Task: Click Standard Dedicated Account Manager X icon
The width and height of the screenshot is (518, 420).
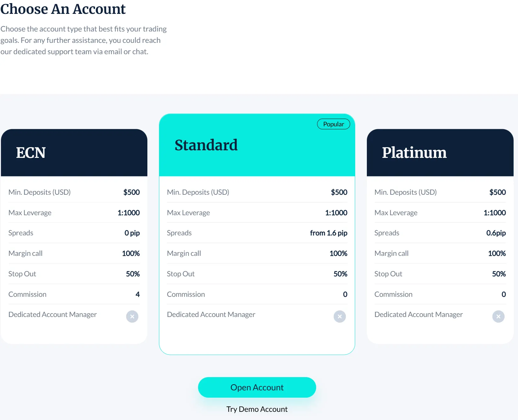Action: (x=339, y=316)
